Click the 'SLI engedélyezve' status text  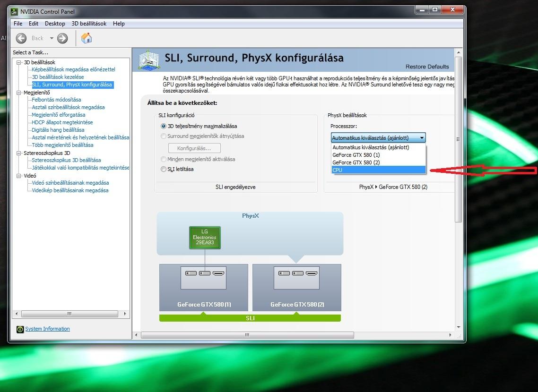coord(235,187)
